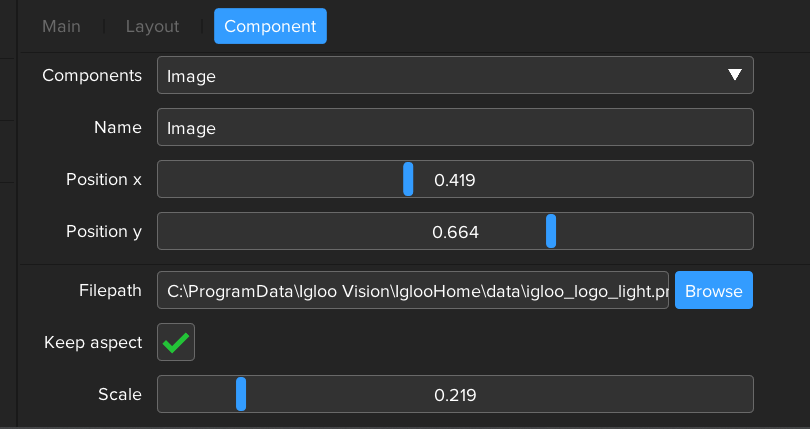The image size is (810, 429).
Task: Click the Keep aspect label
Action: pos(93,343)
